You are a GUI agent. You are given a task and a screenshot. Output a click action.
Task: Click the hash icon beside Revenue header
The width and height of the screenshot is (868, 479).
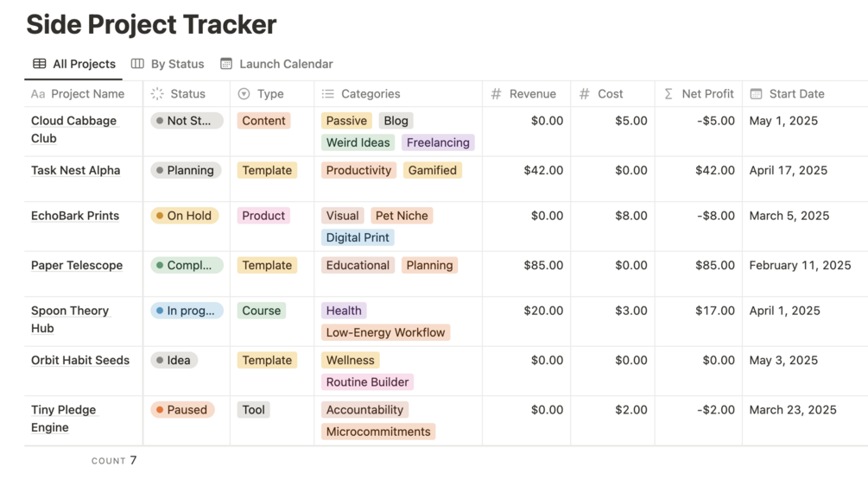tap(496, 94)
